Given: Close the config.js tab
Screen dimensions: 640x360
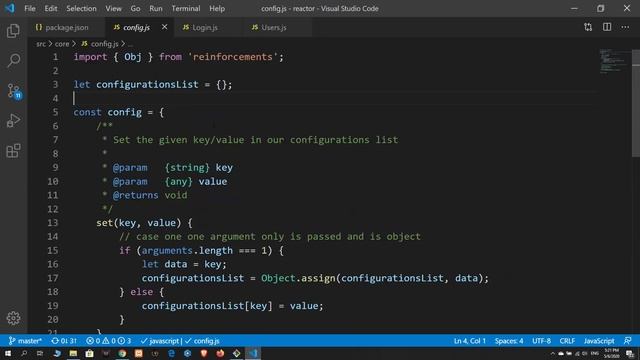Looking at the screenshot, I should pos(164,27).
